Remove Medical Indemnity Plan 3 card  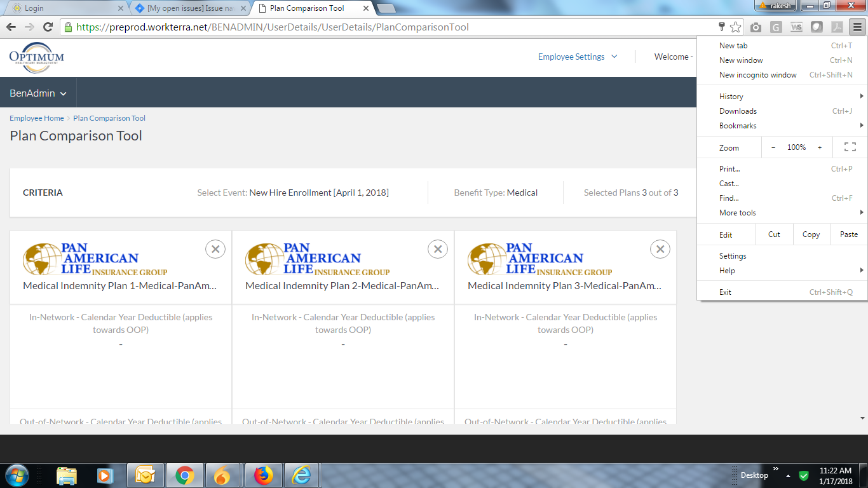pos(660,249)
